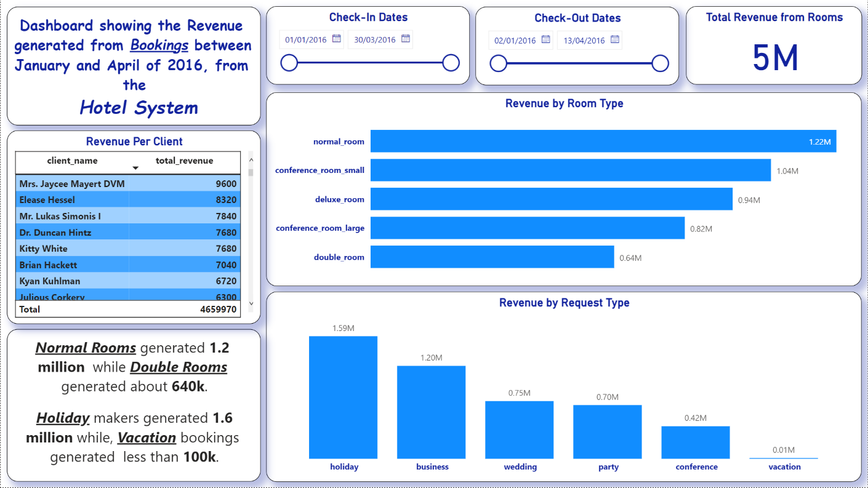
Task: Open the check-in start date calendar picker
Action: click(336, 39)
